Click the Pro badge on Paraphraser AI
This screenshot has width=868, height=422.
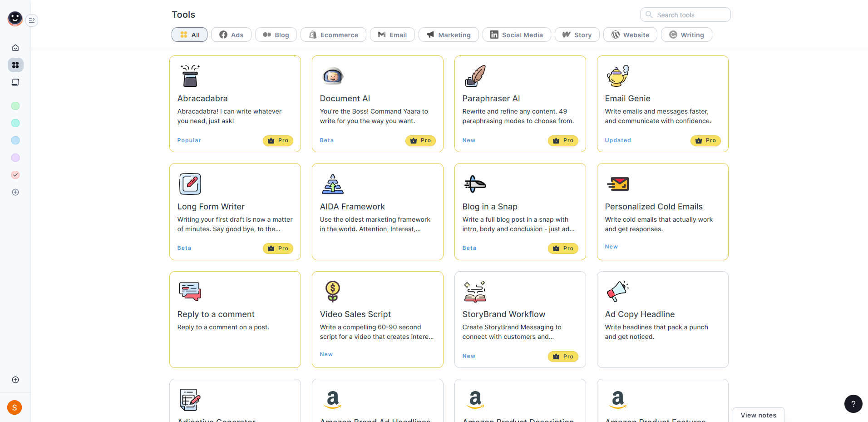(563, 141)
